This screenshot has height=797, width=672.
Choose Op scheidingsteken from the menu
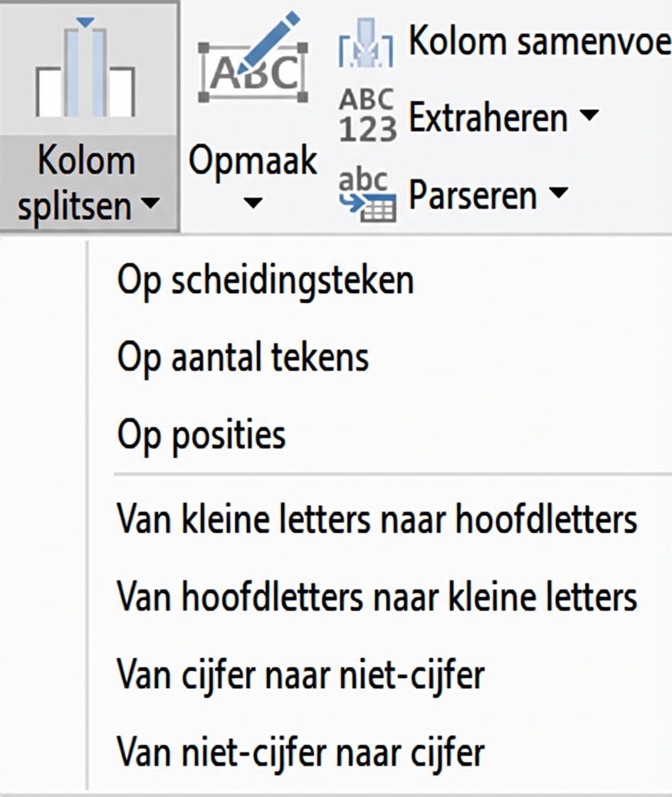tap(266, 280)
